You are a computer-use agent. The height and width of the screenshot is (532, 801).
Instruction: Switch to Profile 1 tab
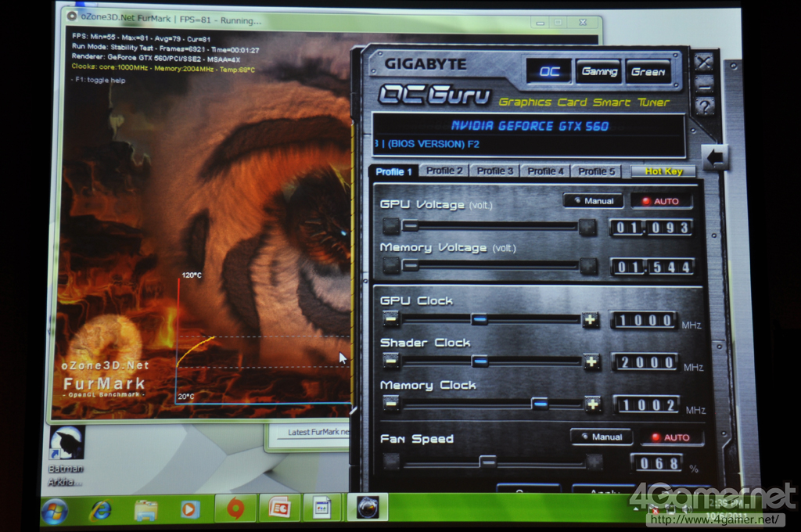point(393,171)
